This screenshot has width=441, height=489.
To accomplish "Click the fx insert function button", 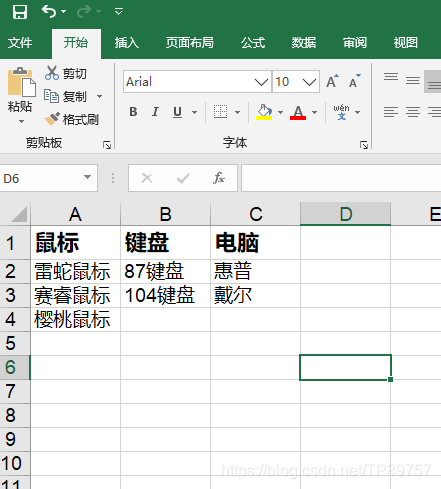I will [x=219, y=178].
